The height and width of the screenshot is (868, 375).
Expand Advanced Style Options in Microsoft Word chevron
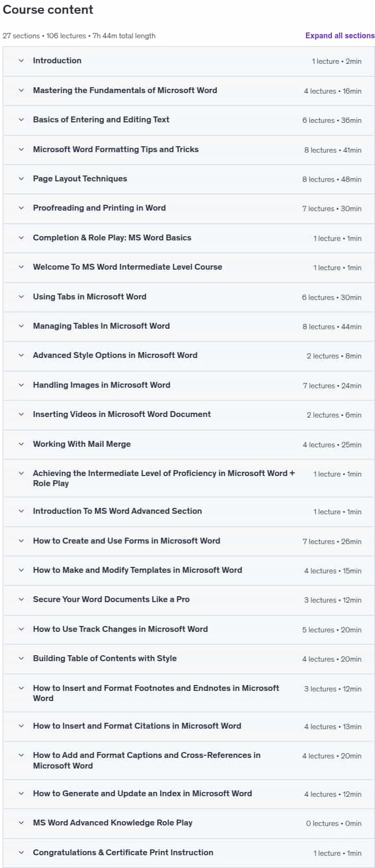tap(21, 355)
